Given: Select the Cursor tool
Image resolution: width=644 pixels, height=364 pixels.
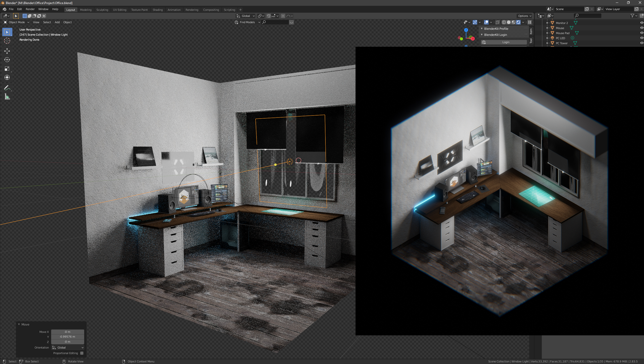Looking at the screenshot, I should pos(7,40).
